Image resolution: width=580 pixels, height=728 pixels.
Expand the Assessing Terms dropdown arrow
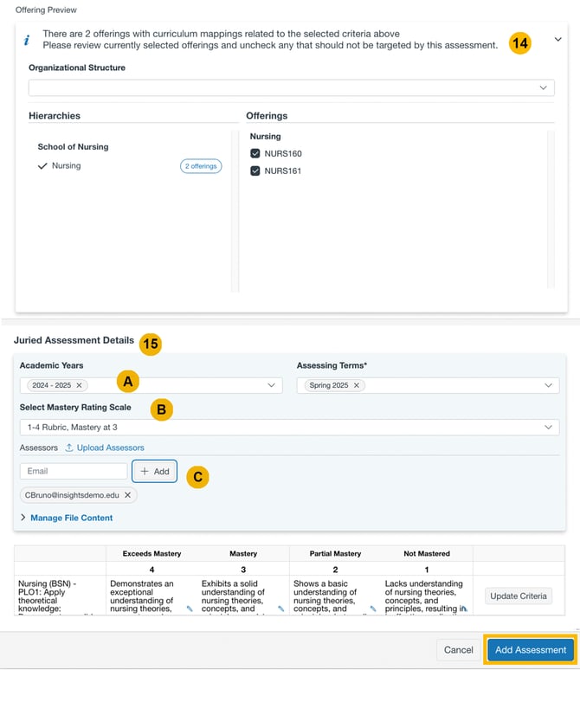[x=548, y=385]
